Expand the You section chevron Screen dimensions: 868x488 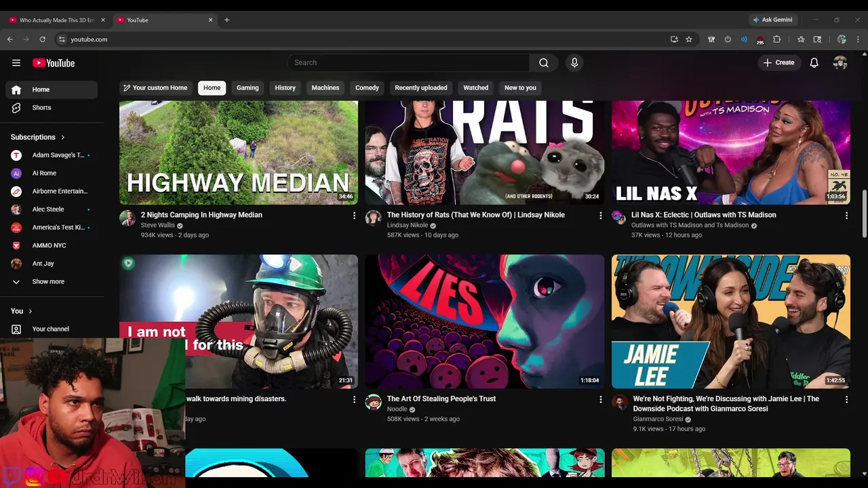(31, 311)
